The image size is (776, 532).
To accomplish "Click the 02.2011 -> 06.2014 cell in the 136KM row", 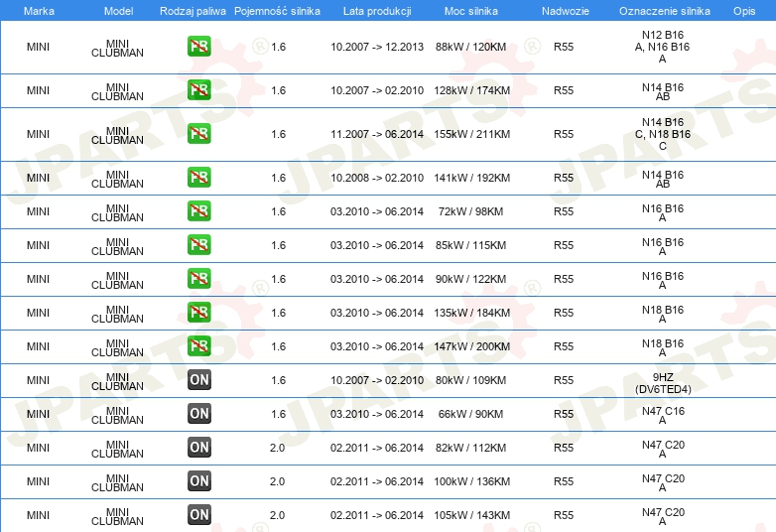I will tap(377, 481).
